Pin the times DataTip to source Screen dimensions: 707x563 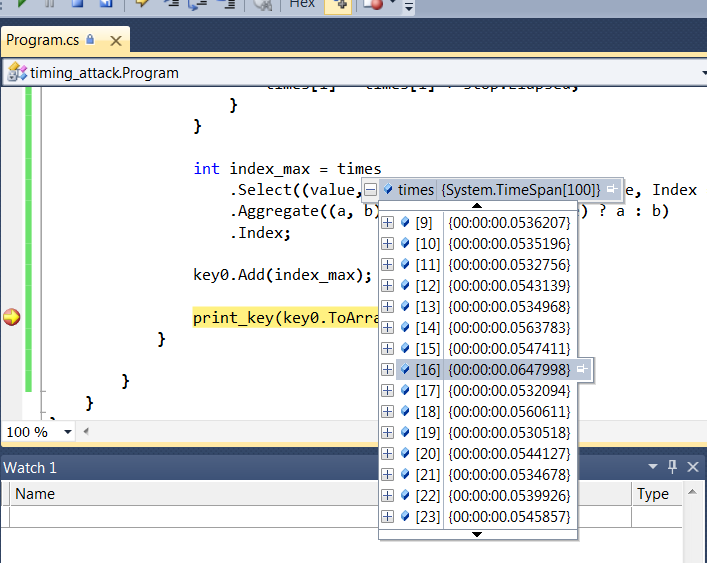click(x=612, y=189)
